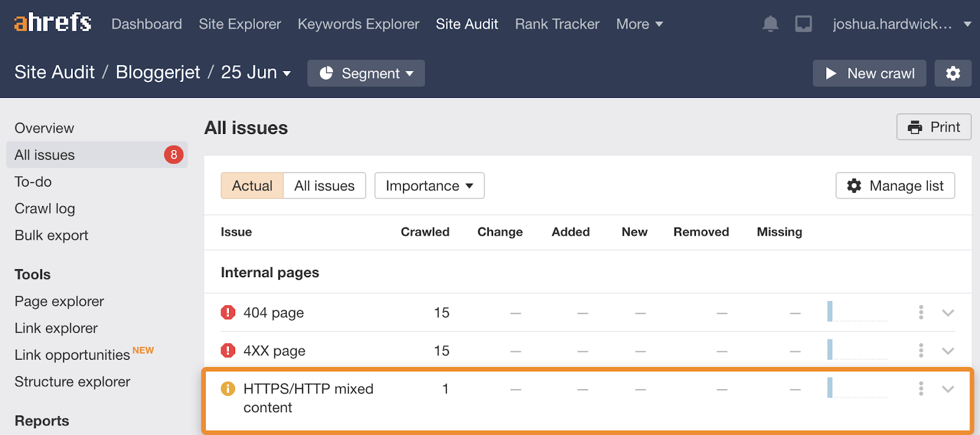Click HTTPS/HTTP mixed content issue name
980x435 pixels.
308,398
